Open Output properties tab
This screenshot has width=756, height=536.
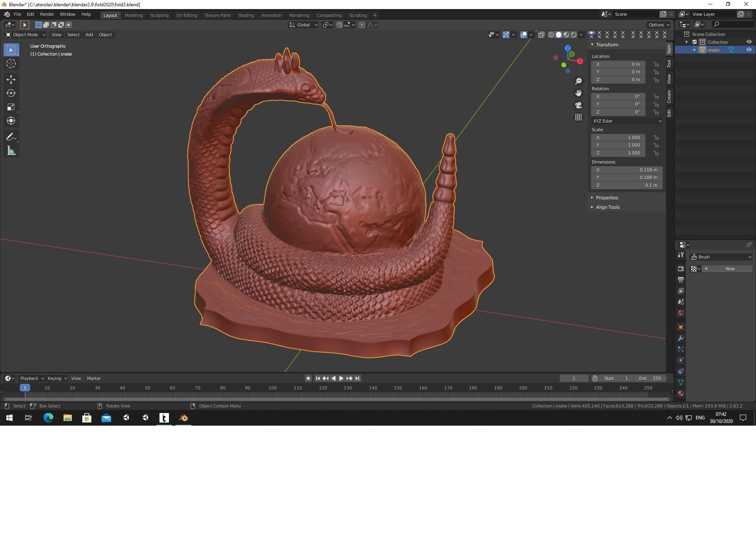click(681, 279)
